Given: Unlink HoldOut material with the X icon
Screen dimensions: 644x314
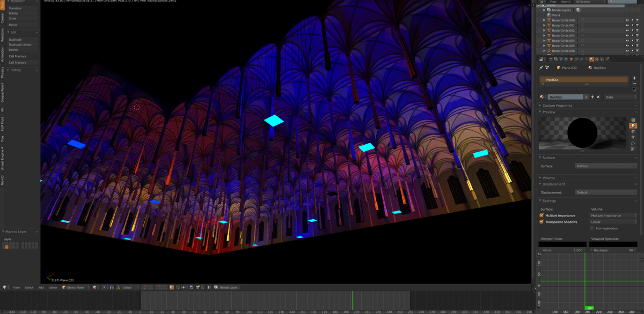Looking at the screenshot, I should (x=598, y=97).
